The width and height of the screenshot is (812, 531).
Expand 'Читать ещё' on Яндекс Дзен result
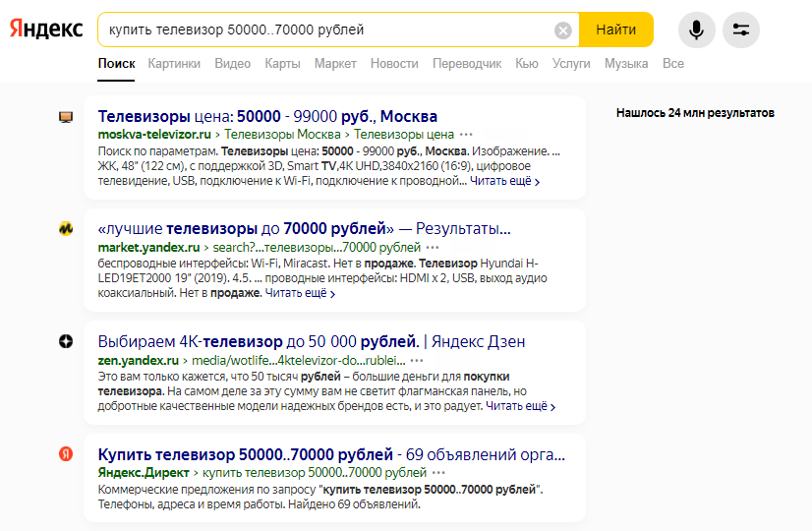coord(520,406)
